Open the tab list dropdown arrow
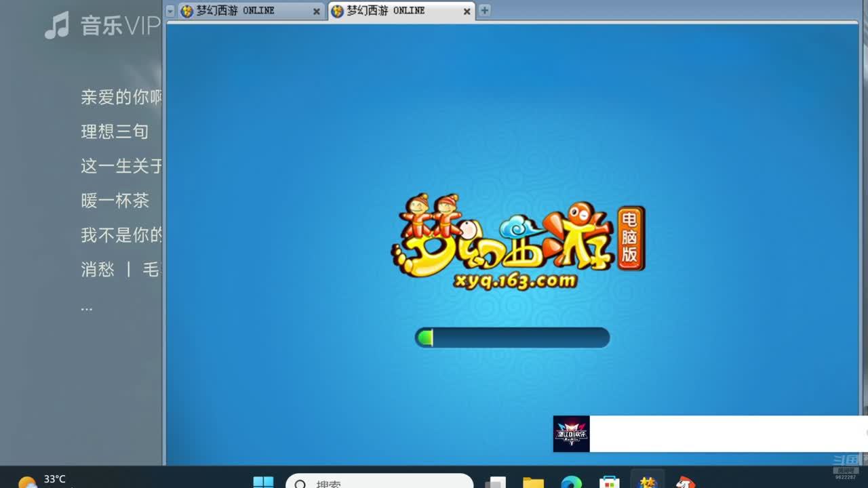 point(170,11)
